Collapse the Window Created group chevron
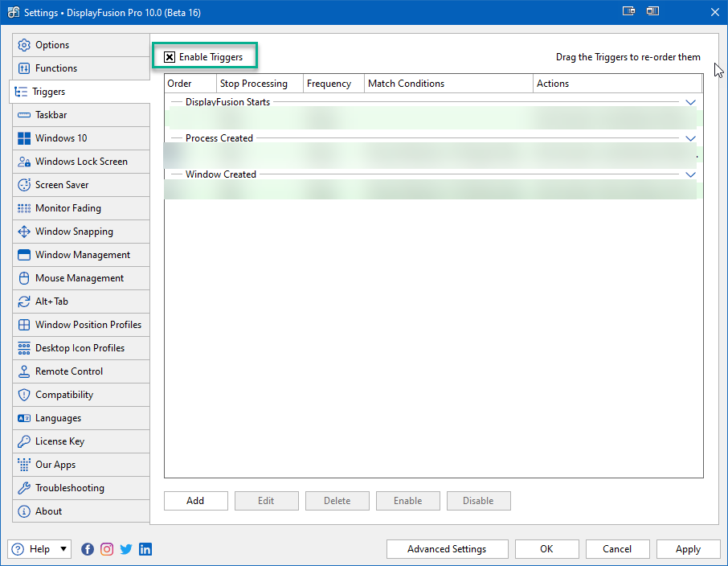This screenshot has width=728, height=566. [x=690, y=174]
